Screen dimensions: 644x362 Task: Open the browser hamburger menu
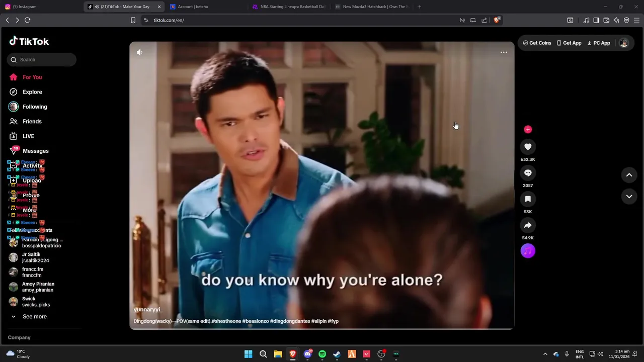[636, 20]
